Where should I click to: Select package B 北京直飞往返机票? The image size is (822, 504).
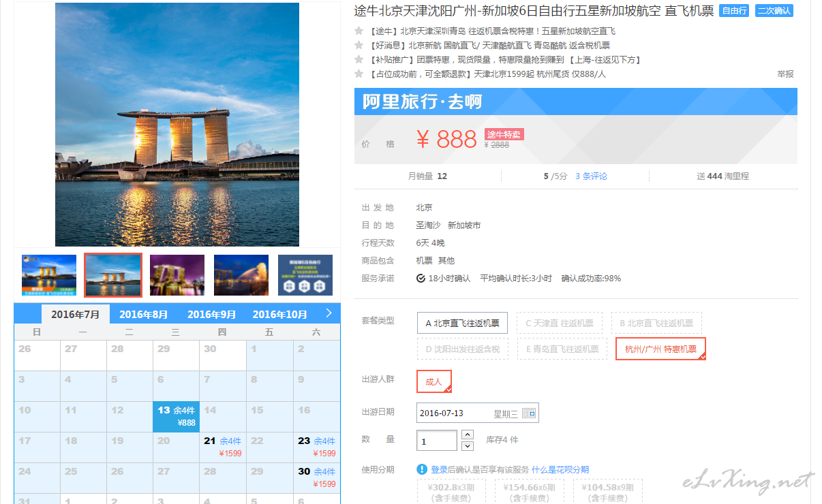656,323
